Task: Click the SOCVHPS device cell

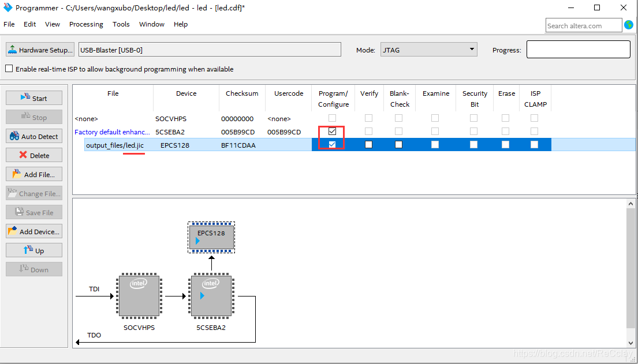Action: [171, 119]
